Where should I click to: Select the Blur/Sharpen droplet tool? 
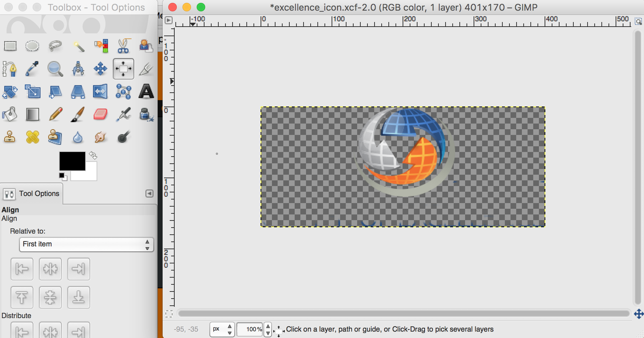tap(78, 137)
